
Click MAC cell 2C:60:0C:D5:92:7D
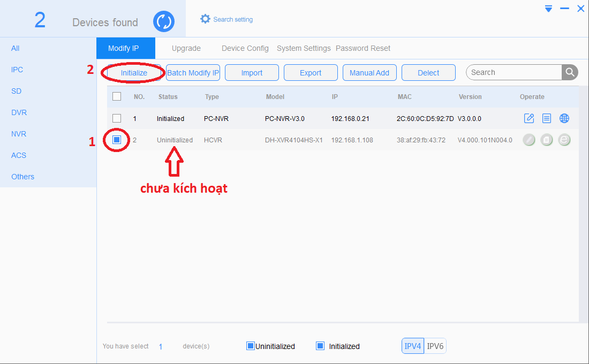pos(425,119)
